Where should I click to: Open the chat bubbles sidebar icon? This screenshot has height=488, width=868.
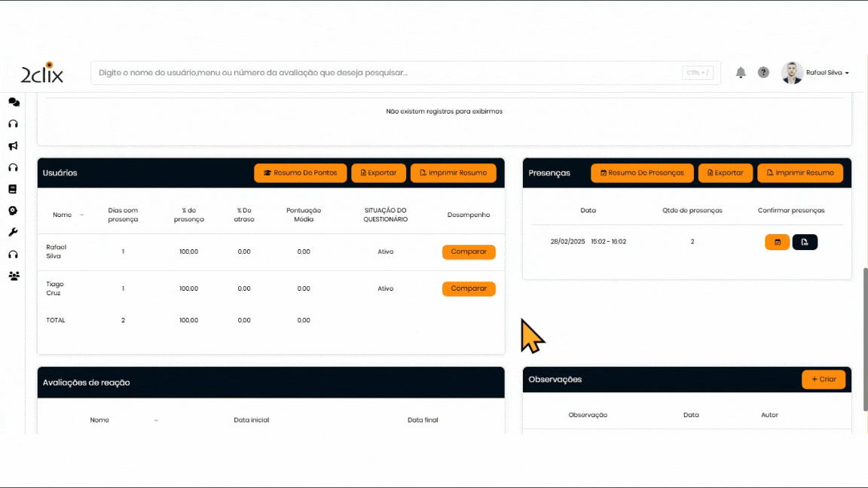[14, 102]
